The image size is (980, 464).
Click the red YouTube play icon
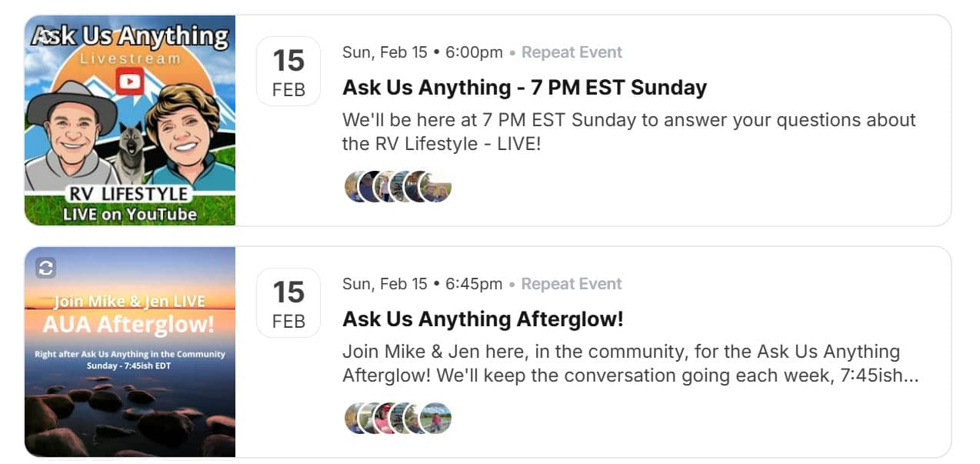coord(130,81)
